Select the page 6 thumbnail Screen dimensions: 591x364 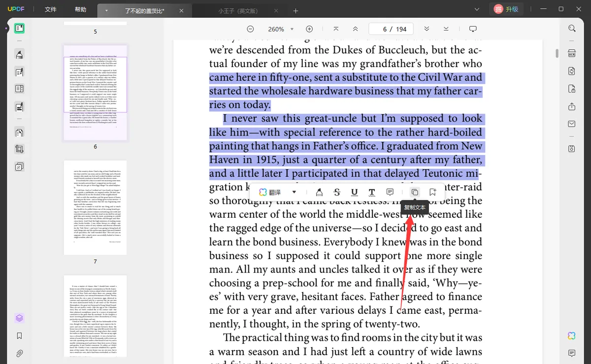(x=95, y=93)
